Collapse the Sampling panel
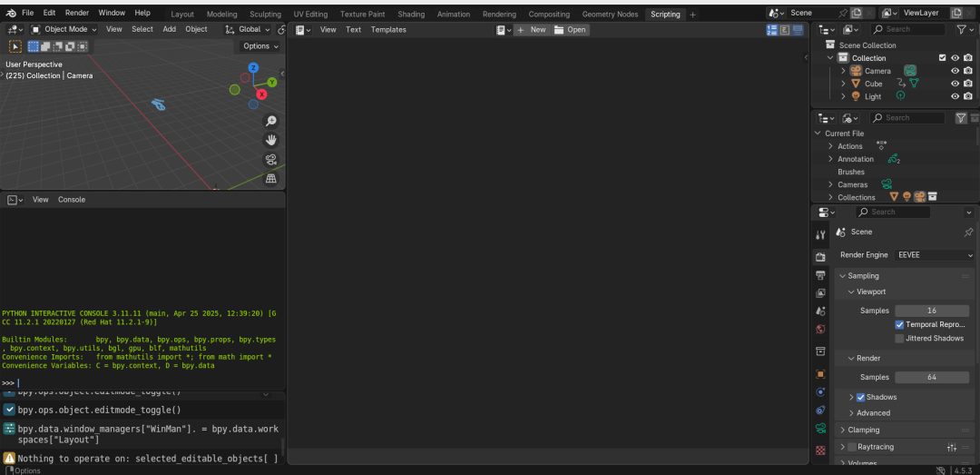This screenshot has height=475, width=980. [843, 276]
